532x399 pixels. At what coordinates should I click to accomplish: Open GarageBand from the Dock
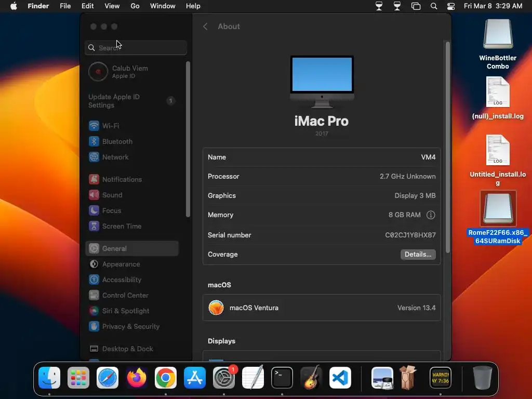coord(311,378)
